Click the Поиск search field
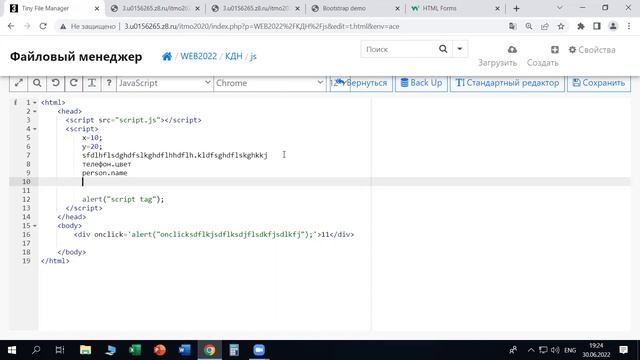Screen dimensions: 640x360 (398, 49)
